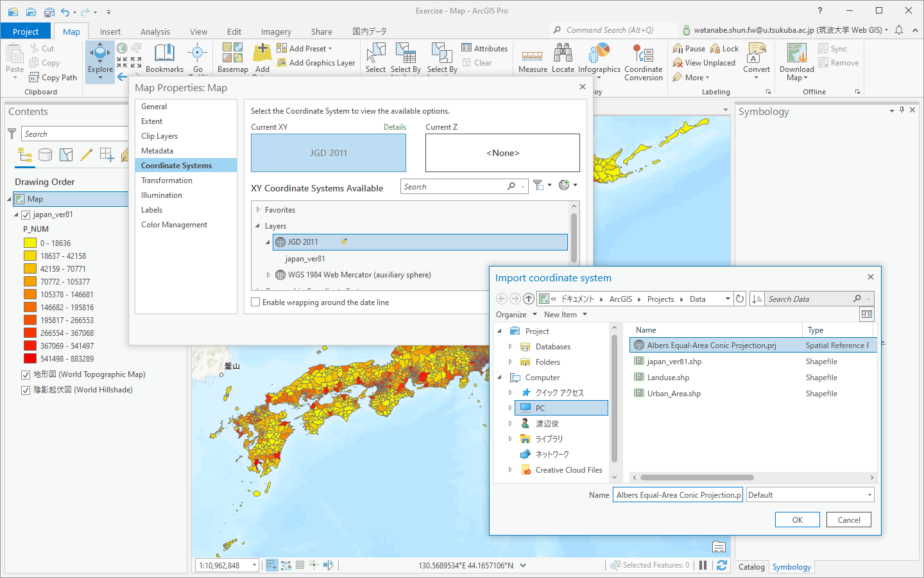924x578 pixels.
Task: Click up-one-level arrow in Import dialog
Action: (528, 299)
